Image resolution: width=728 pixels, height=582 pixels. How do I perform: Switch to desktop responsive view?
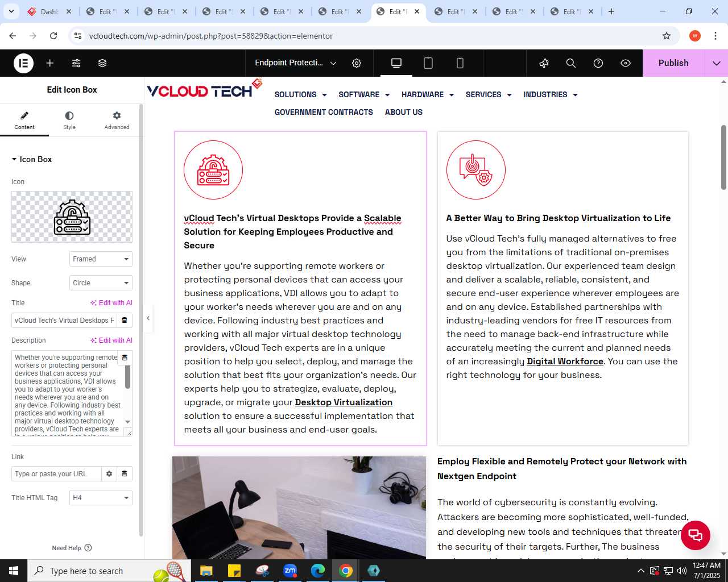[396, 63]
